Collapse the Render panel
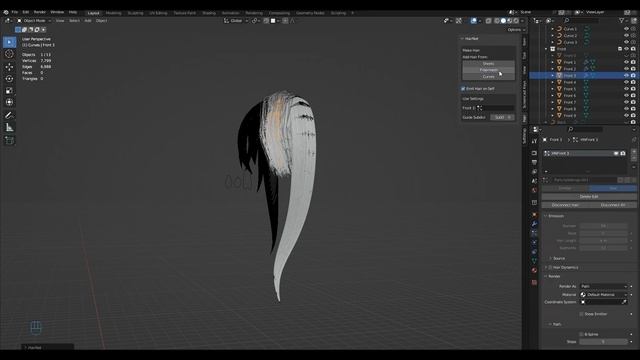 (546, 276)
